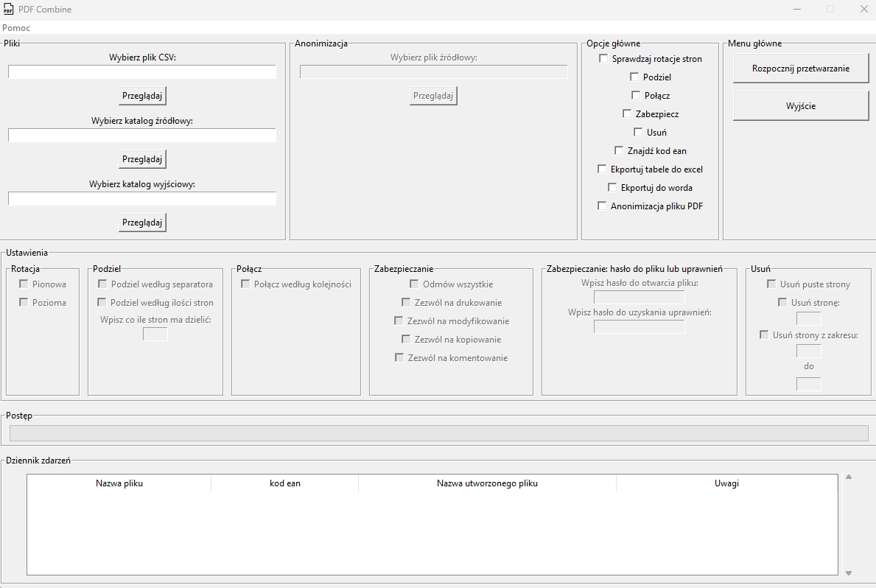876x588 pixels.
Task: Open the Pomoc menu
Action: (16, 28)
